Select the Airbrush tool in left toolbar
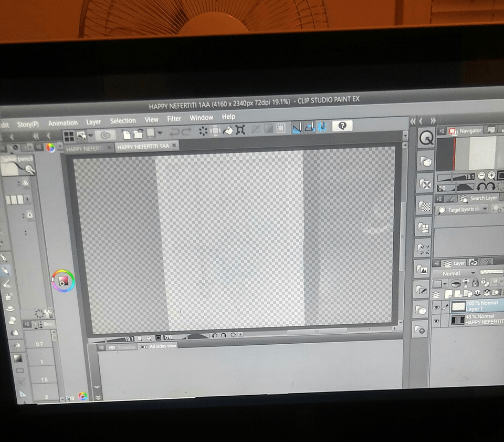 9,296
